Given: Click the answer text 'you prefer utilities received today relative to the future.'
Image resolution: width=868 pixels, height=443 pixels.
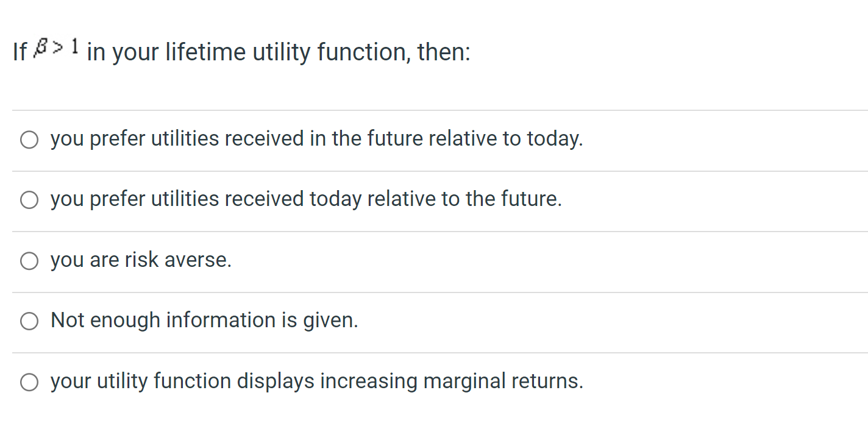Looking at the screenshot, I should pyautogui.click(x=306, y=199).
